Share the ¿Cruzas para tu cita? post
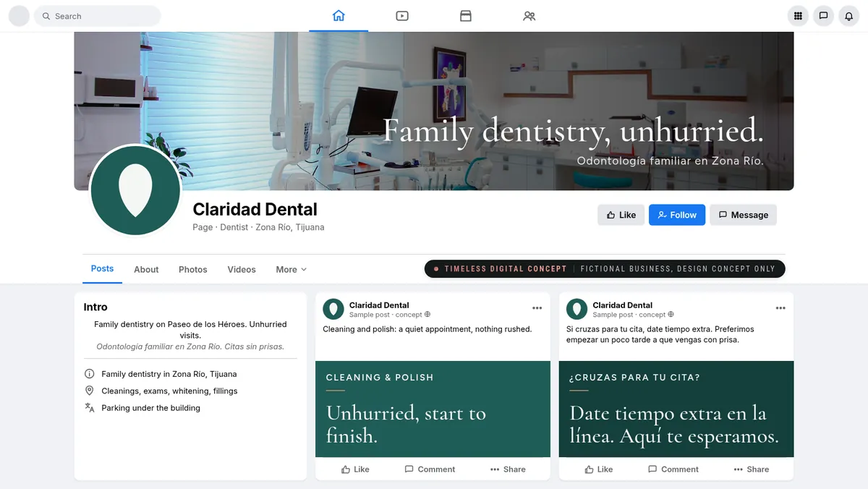 [752, 469]
